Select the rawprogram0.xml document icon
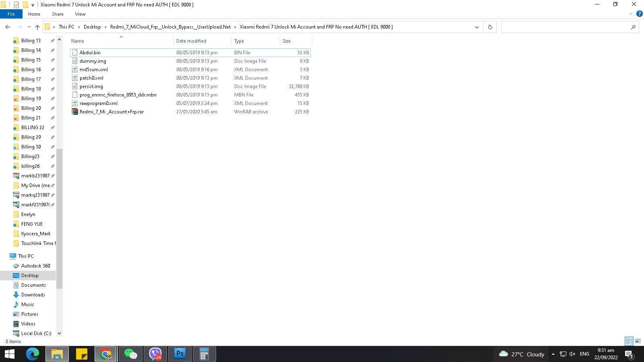The image size is (644, 362). click(75, 103)
